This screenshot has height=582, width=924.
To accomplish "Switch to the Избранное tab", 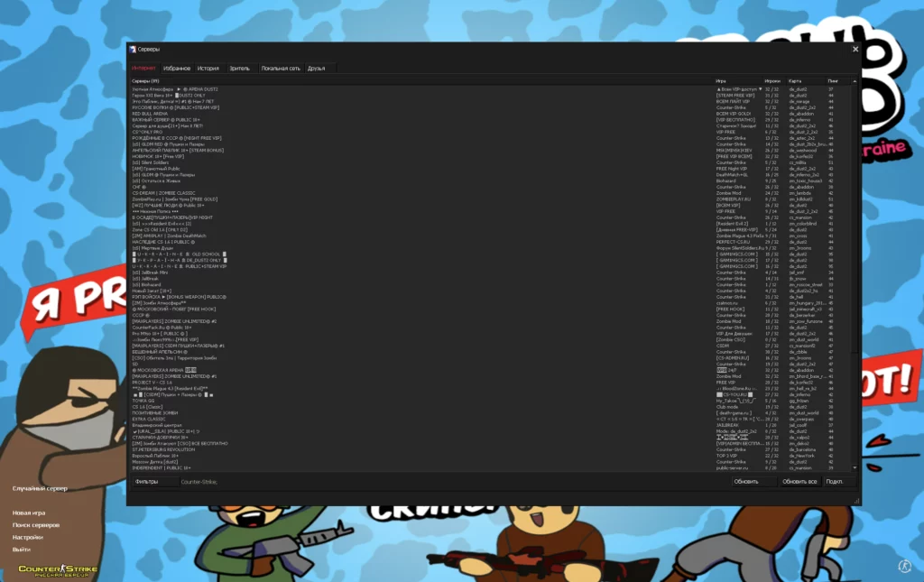I will (x=177, y=68).
